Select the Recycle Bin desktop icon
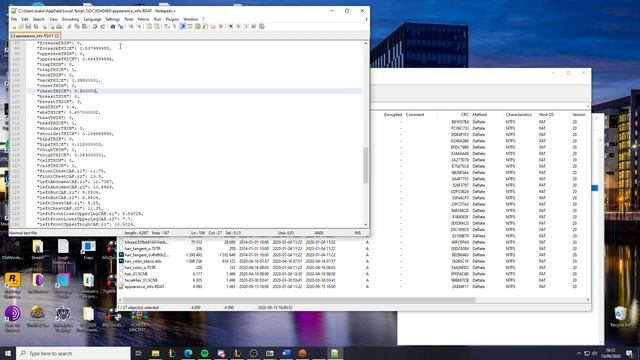This screenshot has width=640, height=360. click(620, 317)
